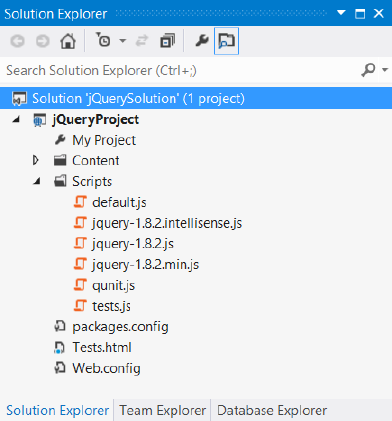Click the Back navigation arrow icon
The image size is (392, 421).
(x=17, y=41)
